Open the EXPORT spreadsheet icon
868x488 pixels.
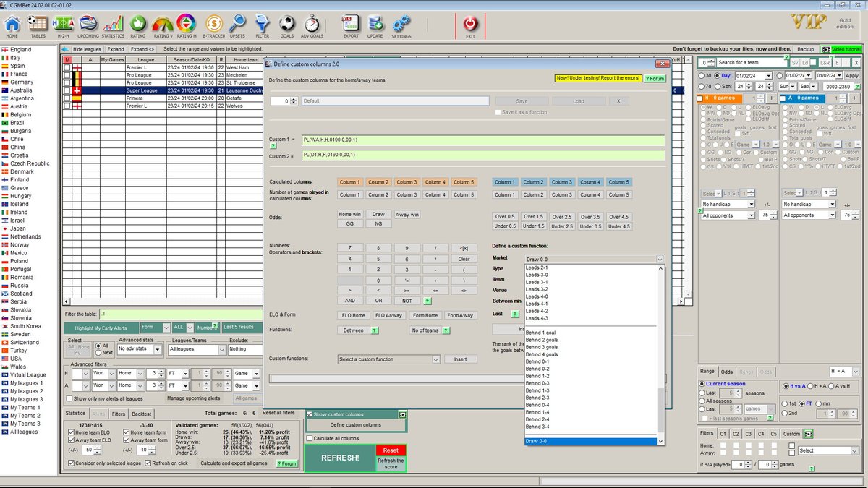click(351, 26)
